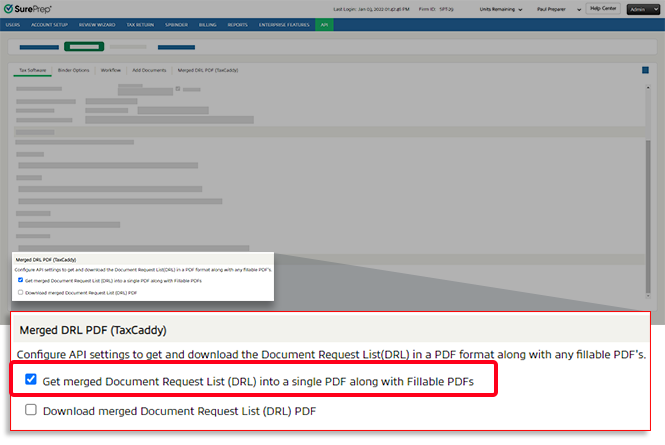Click the 'Last Login' timestamp text

[371, 9]
